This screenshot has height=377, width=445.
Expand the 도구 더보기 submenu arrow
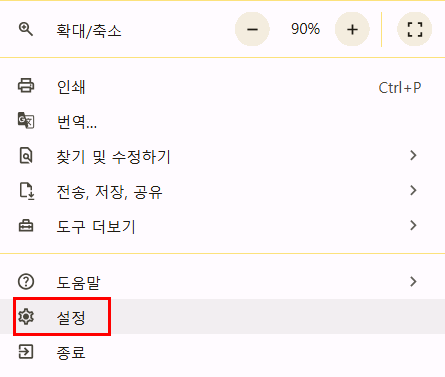tap(413, 225)
